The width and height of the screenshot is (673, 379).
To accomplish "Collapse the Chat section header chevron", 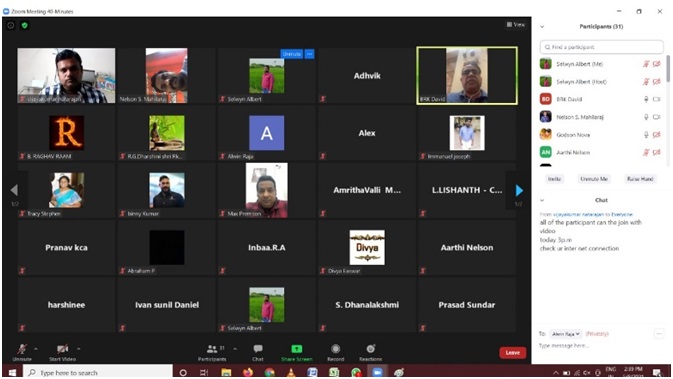I will 542,200.
